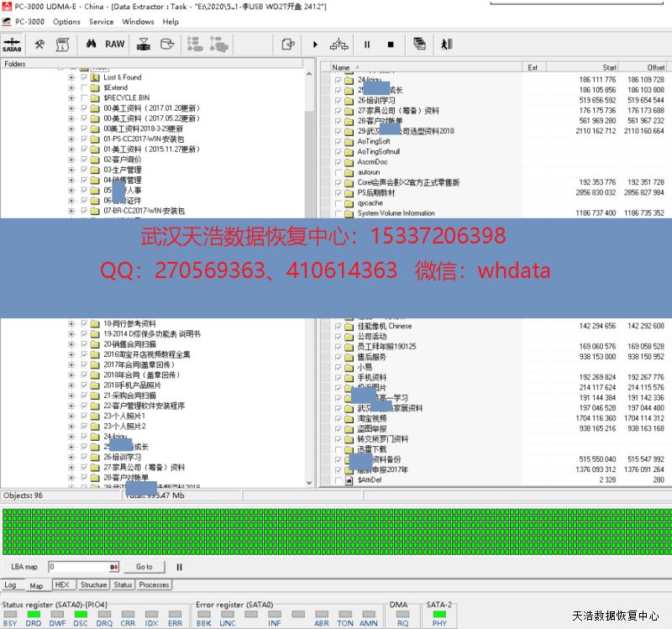Uncheck the 02-客户询价 folder checkbox
The width and height of the screenshot is (672, 629).
coord(84,160)
